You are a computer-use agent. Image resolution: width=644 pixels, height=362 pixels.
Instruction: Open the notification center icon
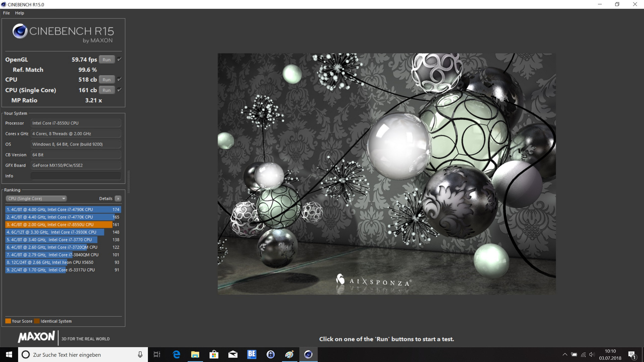click(632, 355)
